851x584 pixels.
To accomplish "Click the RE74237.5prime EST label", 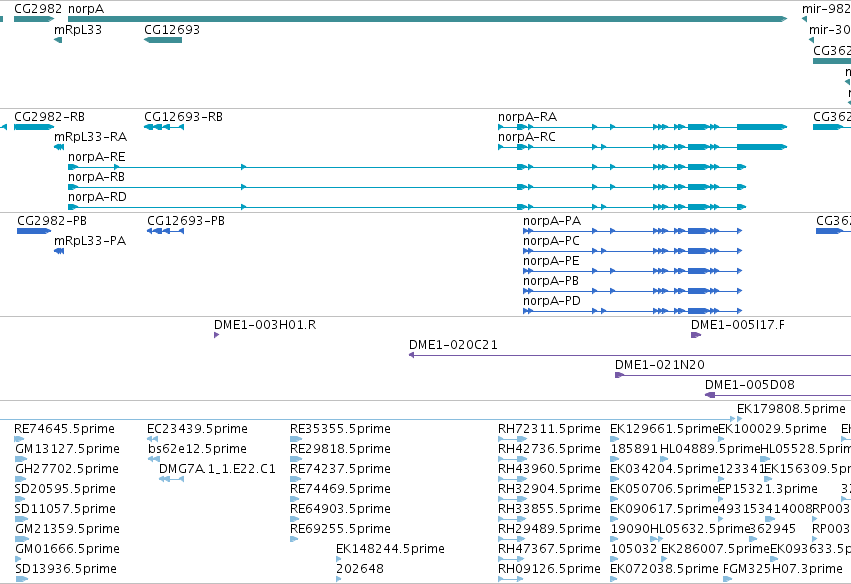I will 340,469.
